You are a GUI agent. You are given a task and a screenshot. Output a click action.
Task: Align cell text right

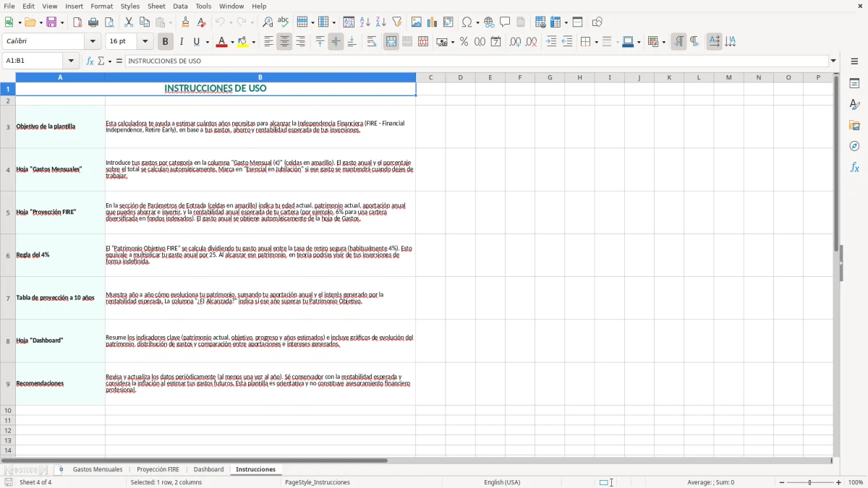point(300,42)
